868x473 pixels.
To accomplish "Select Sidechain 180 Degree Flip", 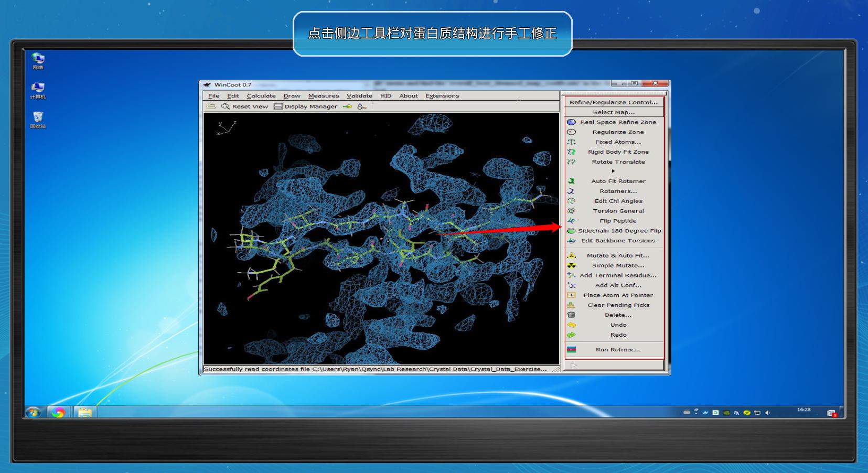I will 619,231.
